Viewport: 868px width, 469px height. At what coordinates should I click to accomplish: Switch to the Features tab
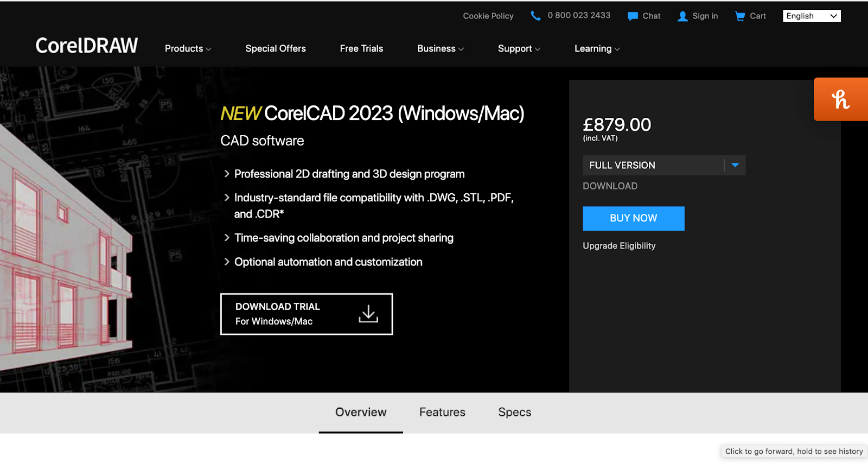(442, 413)
